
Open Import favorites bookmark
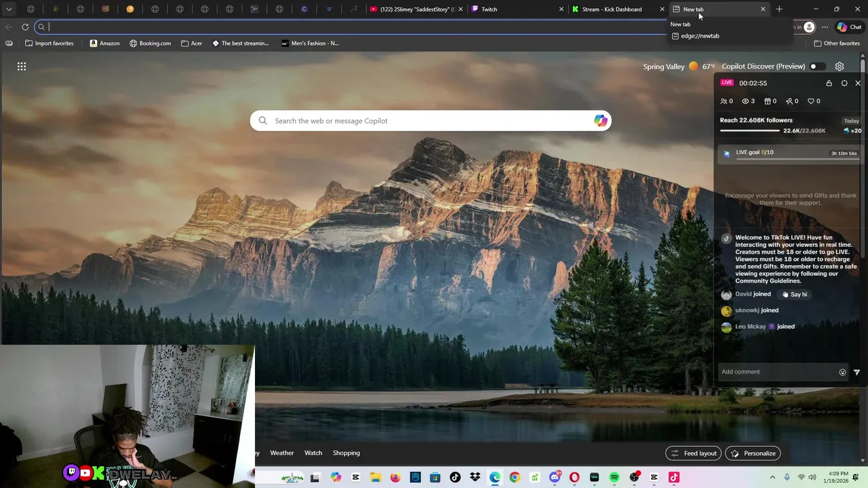[49, 43]
